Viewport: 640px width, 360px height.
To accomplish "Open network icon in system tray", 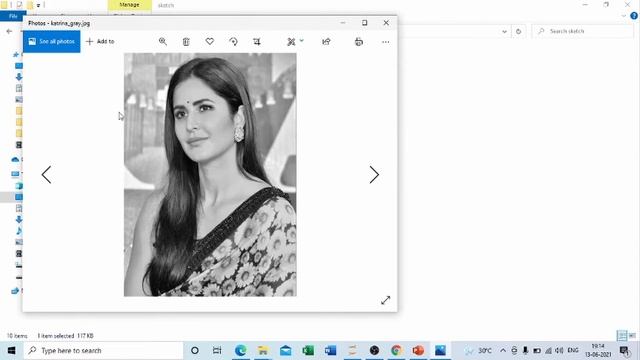I will pos(549,350).
